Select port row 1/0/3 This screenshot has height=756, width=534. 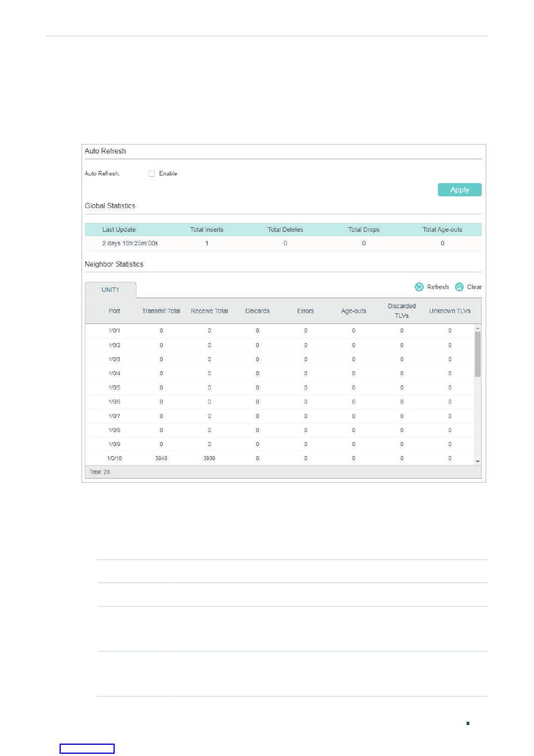pos(280,359)
